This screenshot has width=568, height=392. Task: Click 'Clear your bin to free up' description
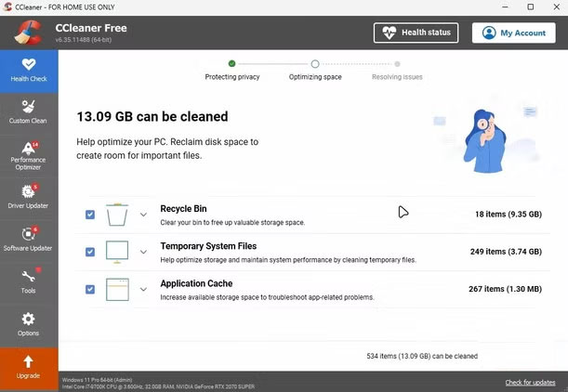point(232,223)
